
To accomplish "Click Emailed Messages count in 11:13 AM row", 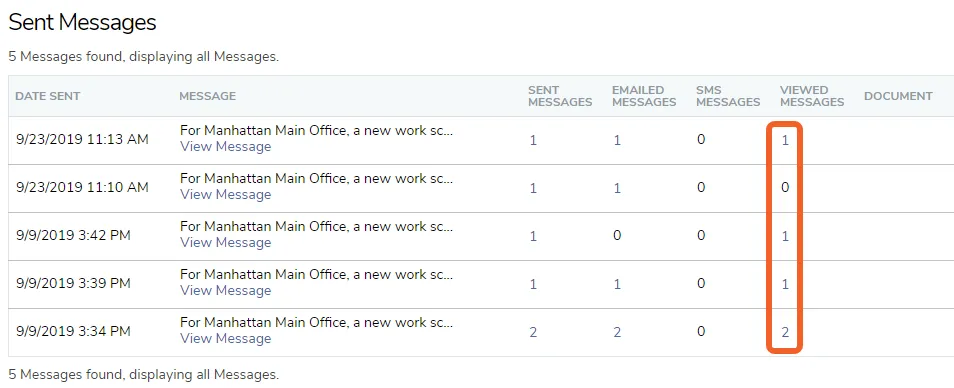I will click(x=617, y=140).
